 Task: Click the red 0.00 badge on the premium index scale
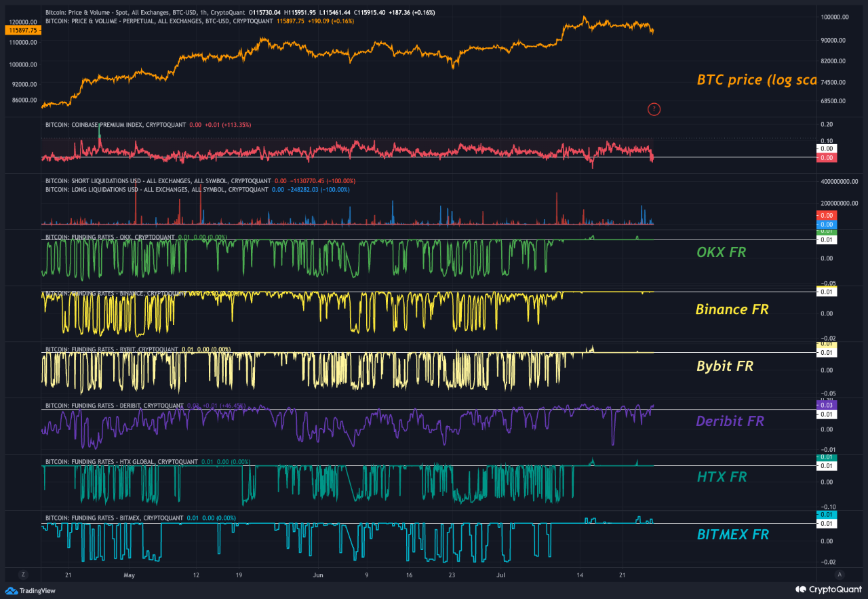click(x=827, y=157)
